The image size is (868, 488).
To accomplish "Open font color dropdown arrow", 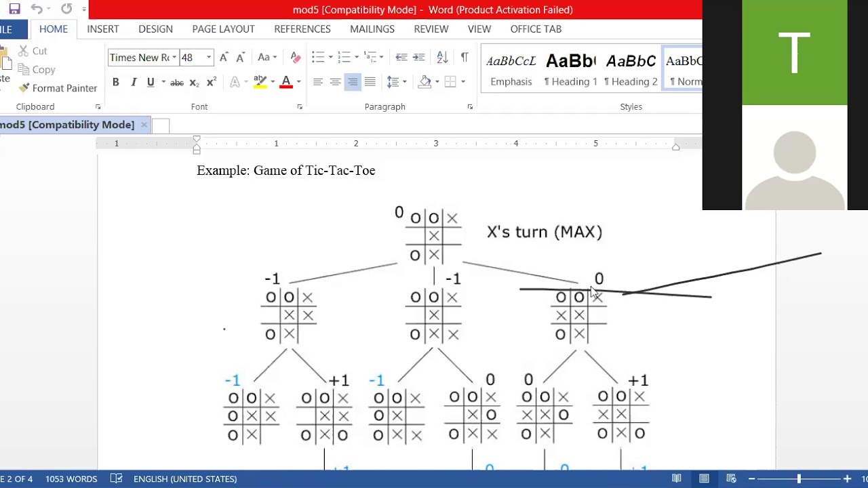I will (x=298, y=82).
